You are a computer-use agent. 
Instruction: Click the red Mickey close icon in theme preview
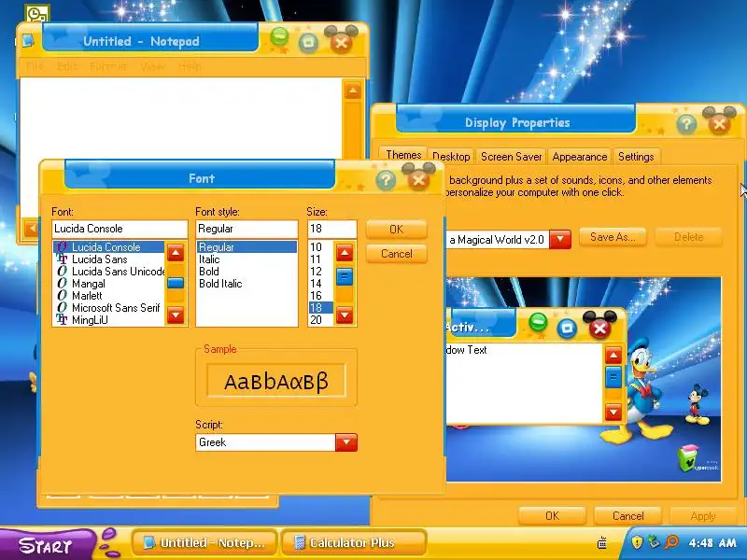point(599,328)
